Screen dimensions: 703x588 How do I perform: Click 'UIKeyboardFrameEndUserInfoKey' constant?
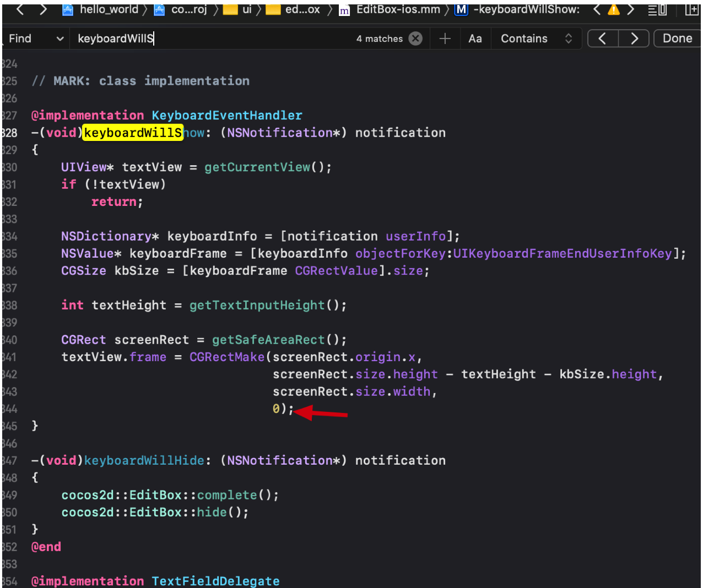563,253
